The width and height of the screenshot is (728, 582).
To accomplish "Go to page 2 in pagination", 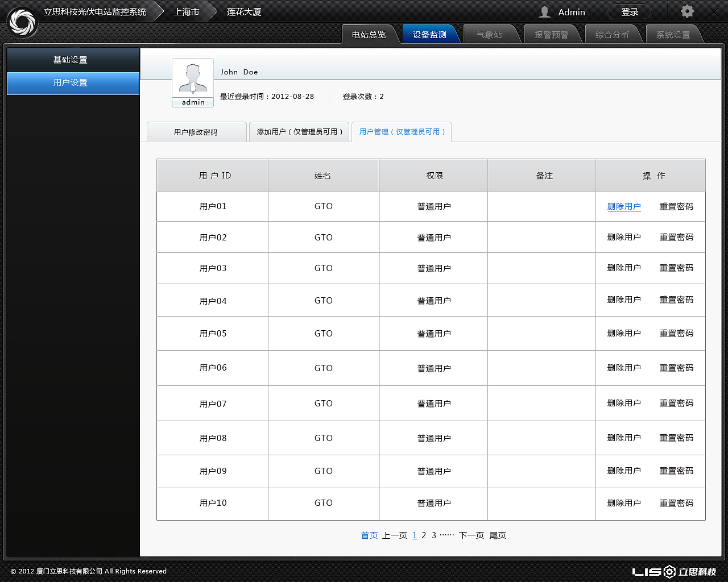I will click(x=424, y=535).
